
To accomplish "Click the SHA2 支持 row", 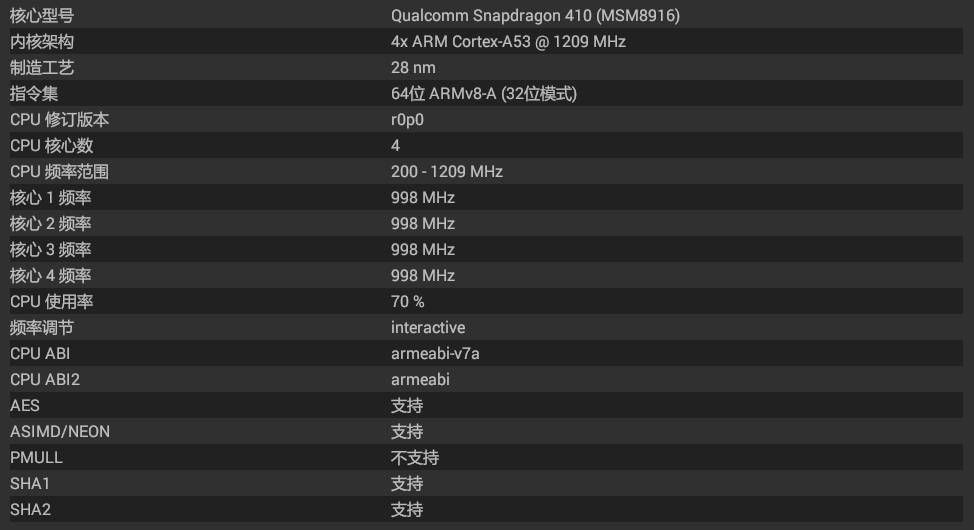I will 487,510.
